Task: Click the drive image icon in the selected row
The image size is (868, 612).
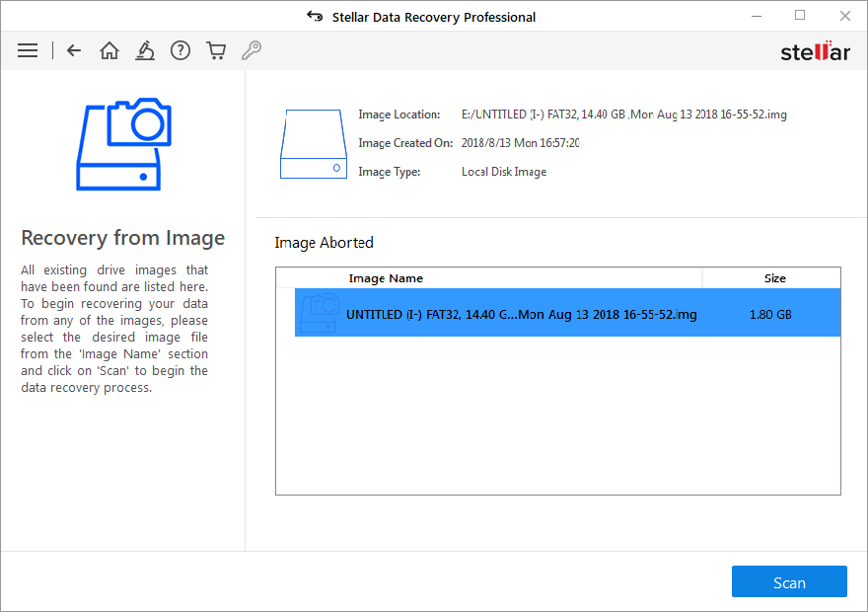Action: click(320, 313)
